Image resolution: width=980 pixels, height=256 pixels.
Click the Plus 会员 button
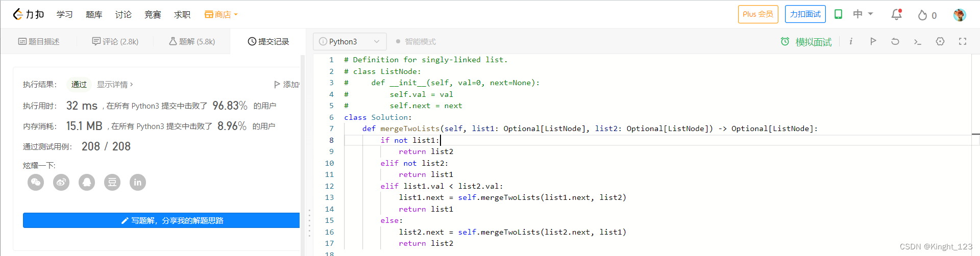758,14
